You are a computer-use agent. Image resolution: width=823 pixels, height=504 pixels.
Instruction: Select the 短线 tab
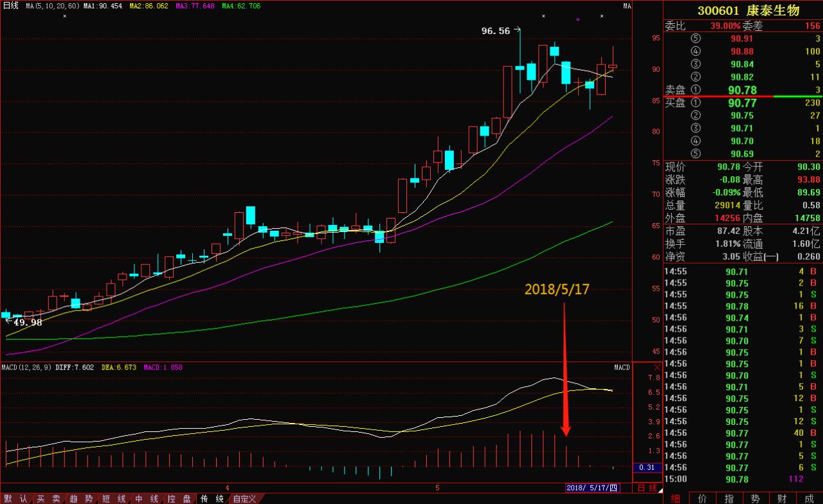click(x=114, y=498)
